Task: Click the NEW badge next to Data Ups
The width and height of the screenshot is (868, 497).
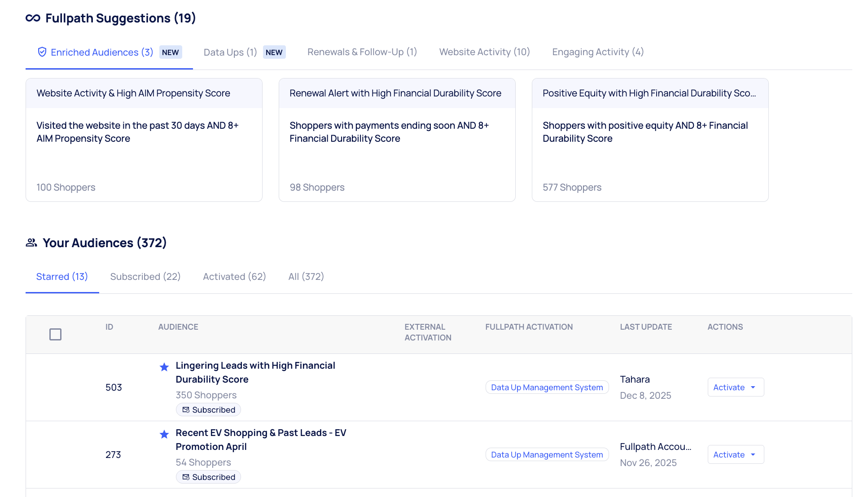Action: point(274,52)
